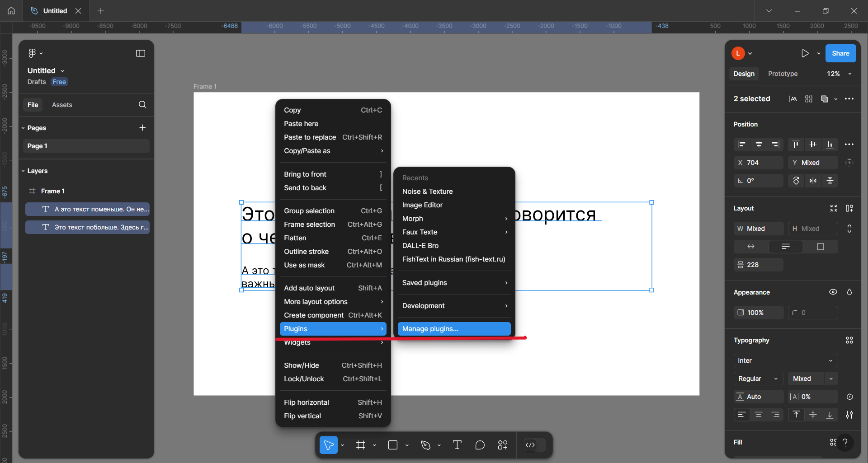This screenshot has width=868, height=463.
Task: Click the letter spacing 0% field
Action: 813,397
